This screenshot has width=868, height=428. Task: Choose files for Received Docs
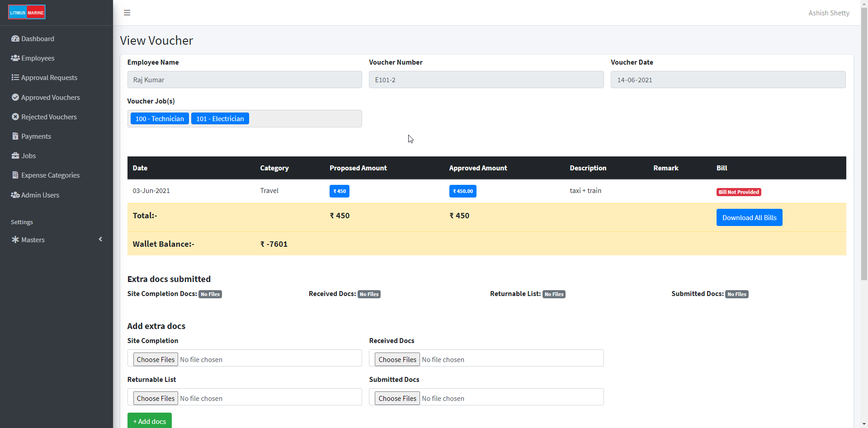pos(397,359)
